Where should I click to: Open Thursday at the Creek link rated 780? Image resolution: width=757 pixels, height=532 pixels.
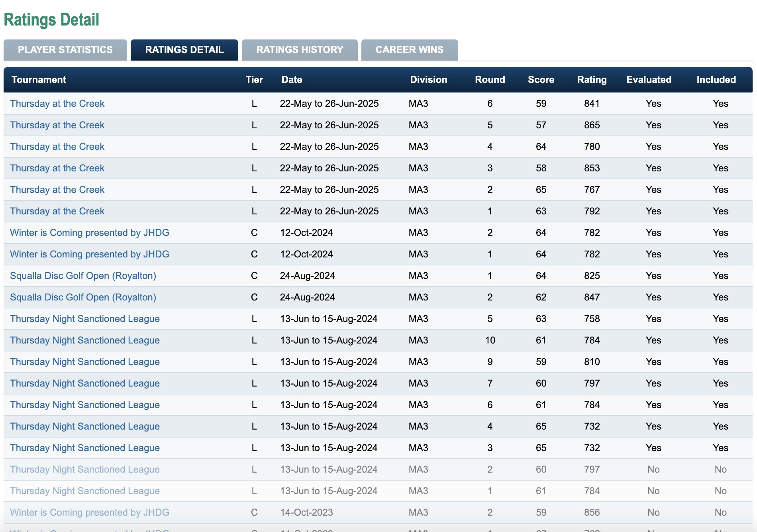(x=57, y=147)
